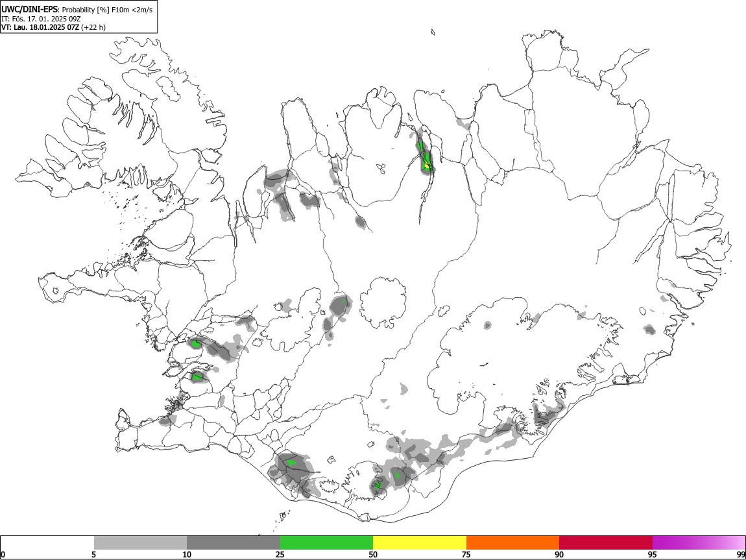Click the green 25-50% legend swatch
This screenshot has height=560, width=746.
(326, 542)
